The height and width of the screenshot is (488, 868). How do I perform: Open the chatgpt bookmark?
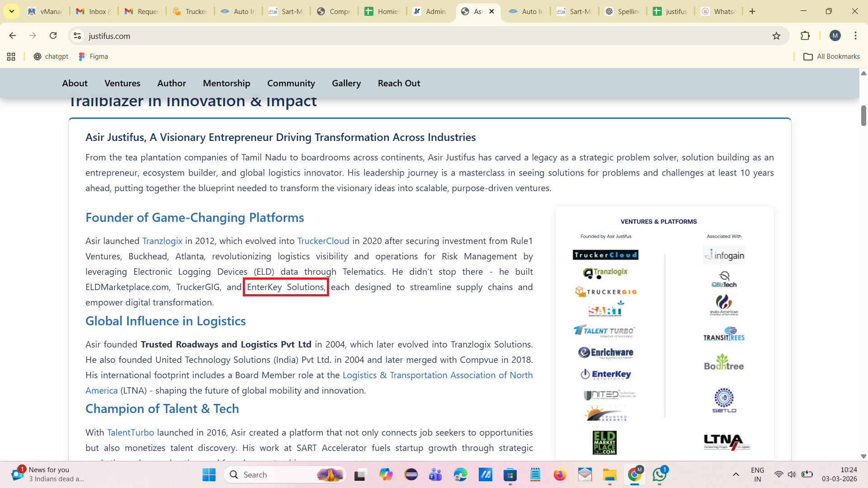tap(51, 56)
